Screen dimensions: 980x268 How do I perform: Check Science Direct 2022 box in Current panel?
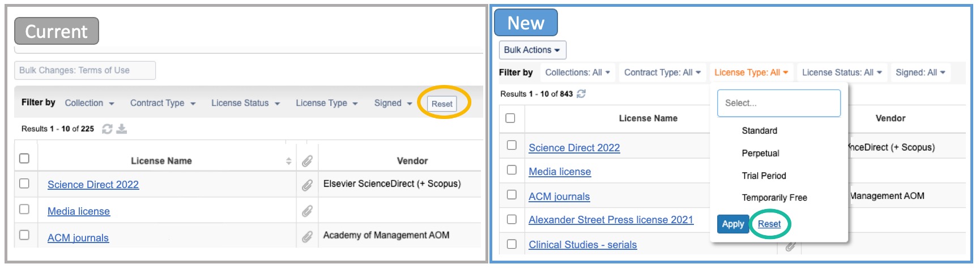pos(24,184)
